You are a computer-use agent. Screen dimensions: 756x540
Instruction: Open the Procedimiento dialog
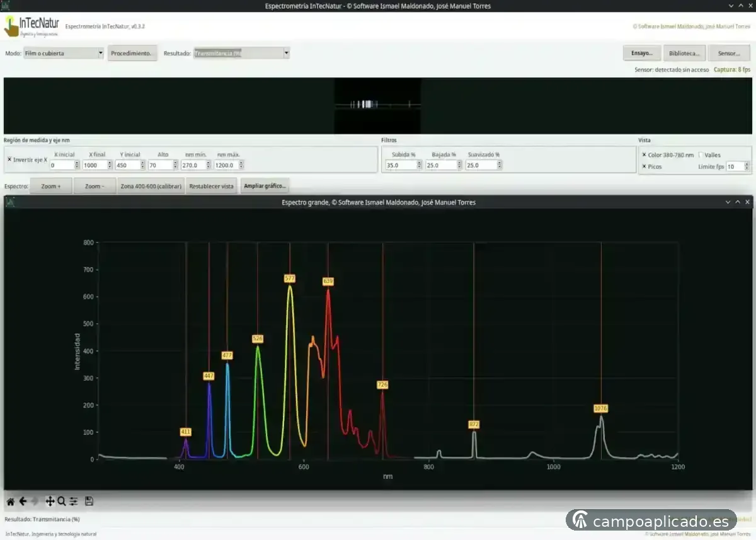click(x=132, y=54)
